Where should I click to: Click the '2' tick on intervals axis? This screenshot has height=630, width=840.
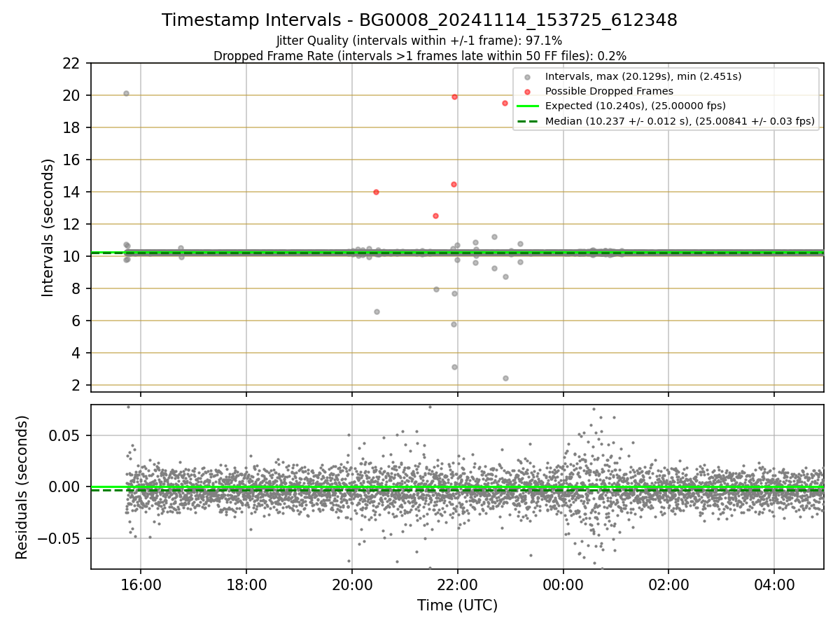click(x=75, y=385)
